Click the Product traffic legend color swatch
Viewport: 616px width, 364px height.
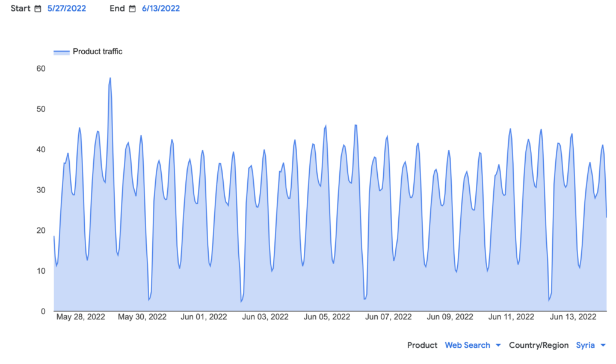pos(61,52)
